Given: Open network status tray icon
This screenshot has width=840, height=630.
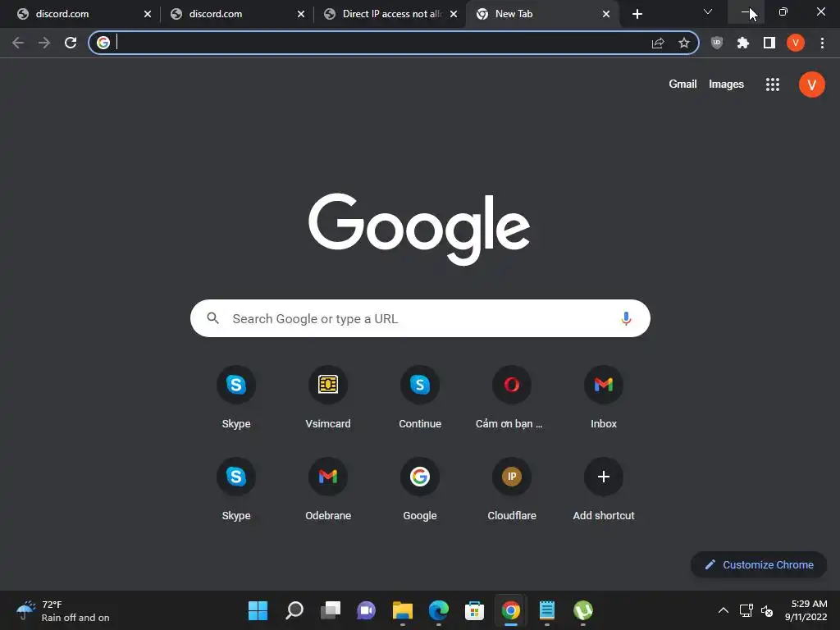Looking at the screenshot, I should (x=746, y=610).
